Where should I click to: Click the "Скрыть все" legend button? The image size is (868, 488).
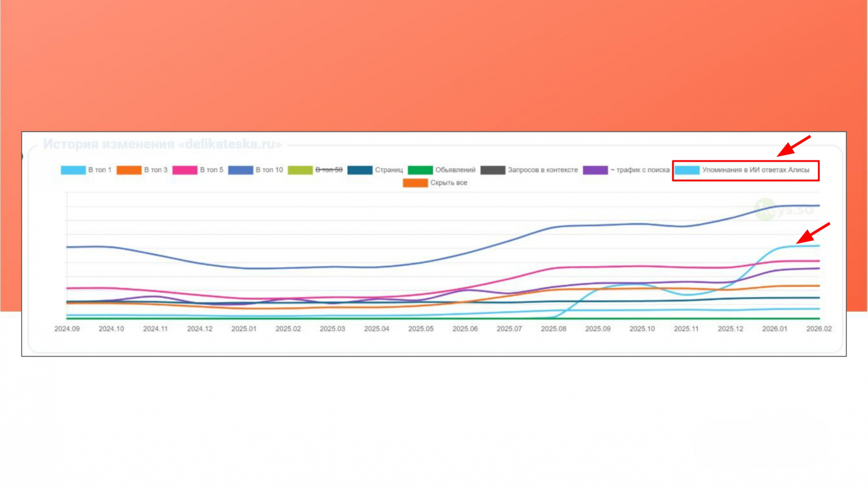coord(435,183)
